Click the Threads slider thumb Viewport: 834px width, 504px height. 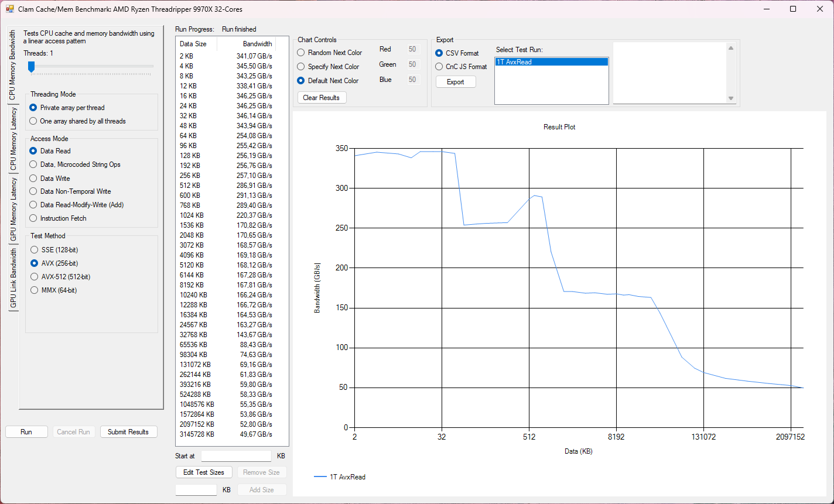point(32,68)
